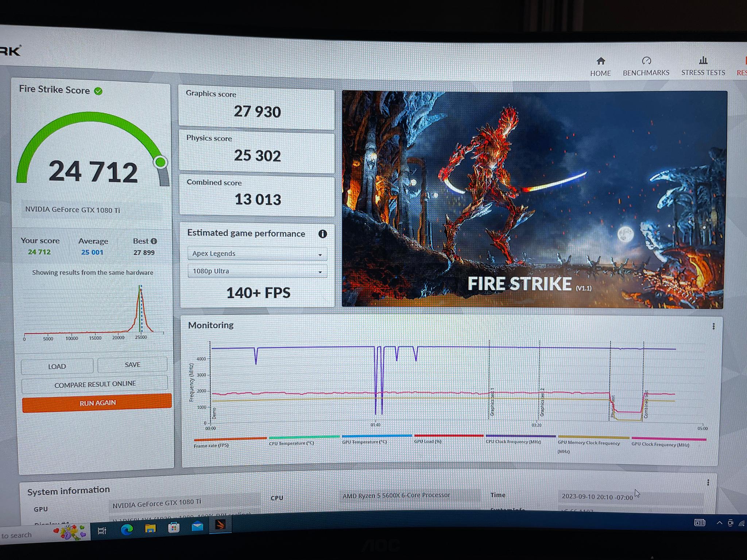Screen dimensions: 747x560
Task: Open the HOME tab
Action: pos(600,67)
